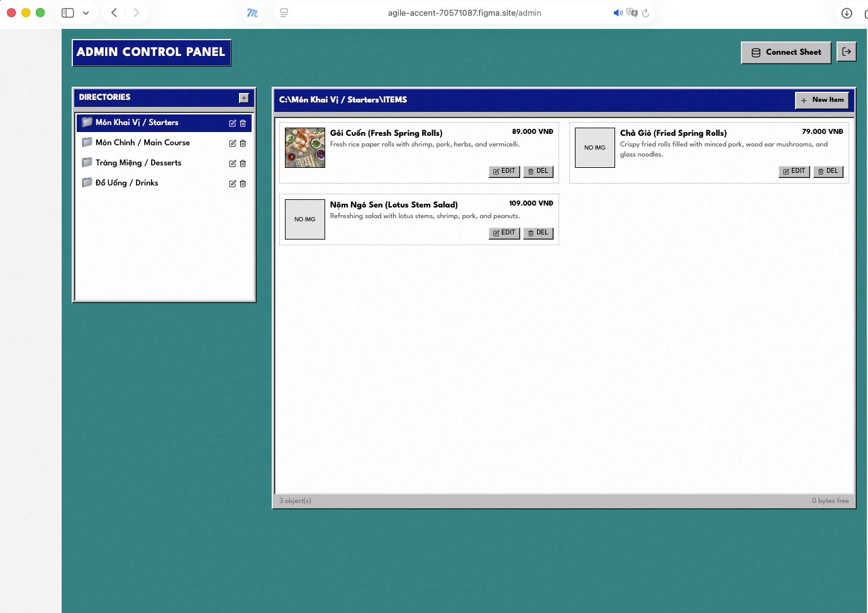The width and height of the screenshot is (868, 613).
Task: Delete the Món Chính / Main Course directory
Action: pyautogui.click(x=243, y=143)
